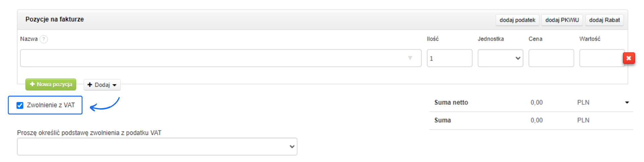The height and width of the screenshot is (162, 644).
Task: Expand the Suma netto currency arrow
Action: pos(627,102)
